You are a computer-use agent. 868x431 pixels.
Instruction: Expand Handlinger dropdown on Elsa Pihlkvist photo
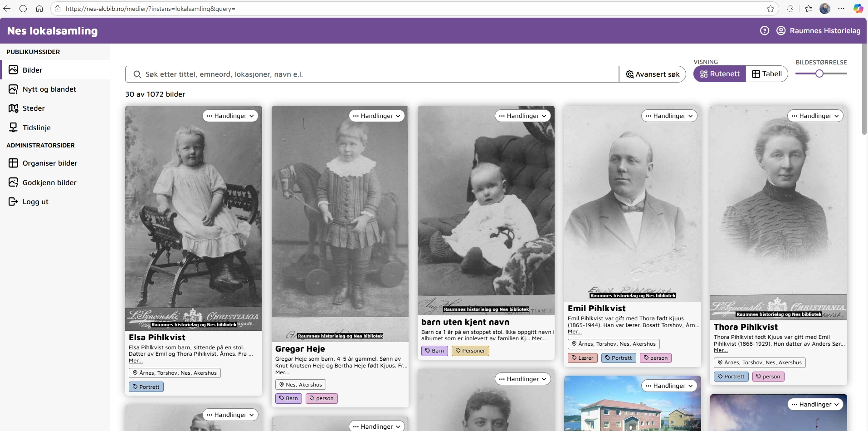click(x=230, y=116)
